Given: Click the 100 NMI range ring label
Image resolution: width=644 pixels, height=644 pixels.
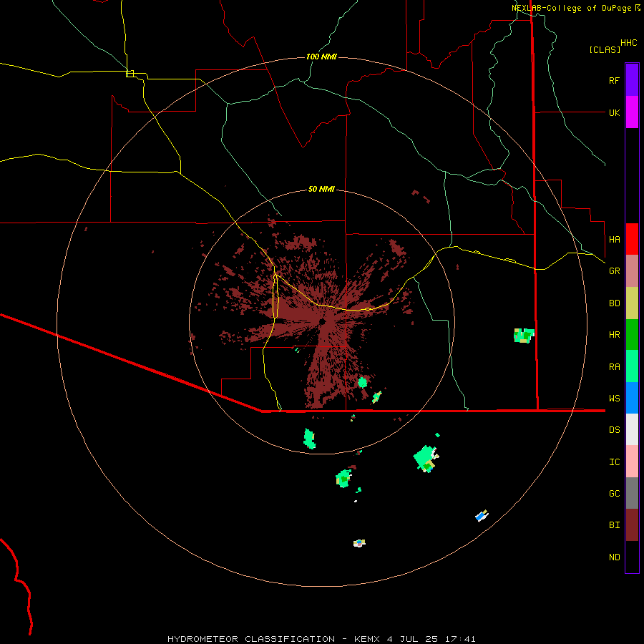Looking at the screenshot, I should click(321, 57).
